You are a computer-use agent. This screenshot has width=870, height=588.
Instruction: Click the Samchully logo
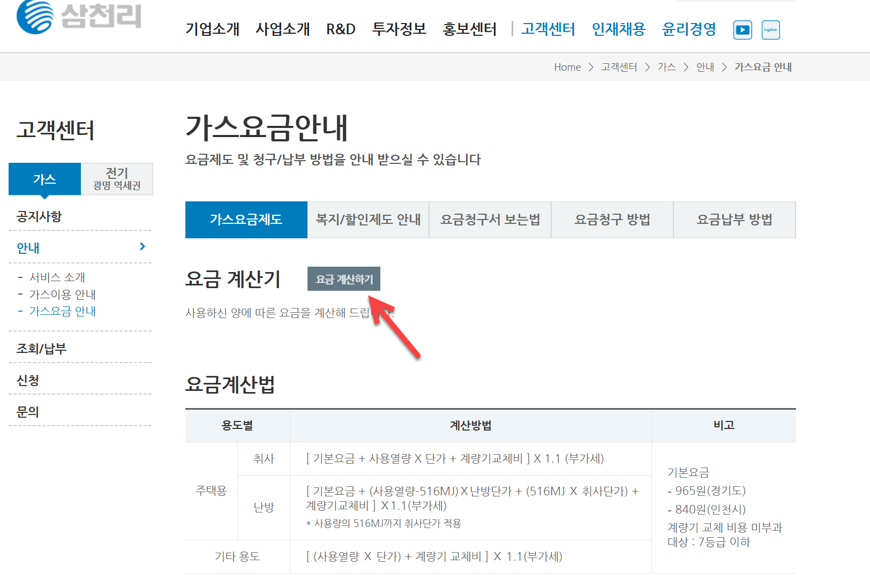click(79, 17)
